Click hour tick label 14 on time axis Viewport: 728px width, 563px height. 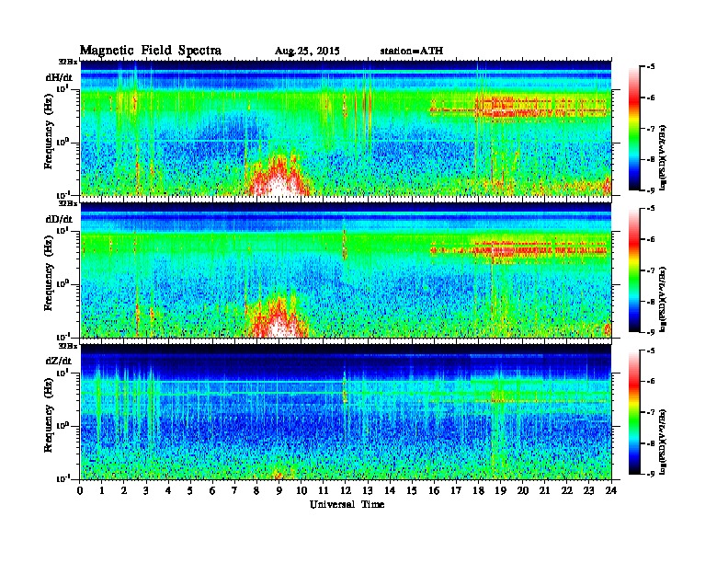[x=390, y=490]
